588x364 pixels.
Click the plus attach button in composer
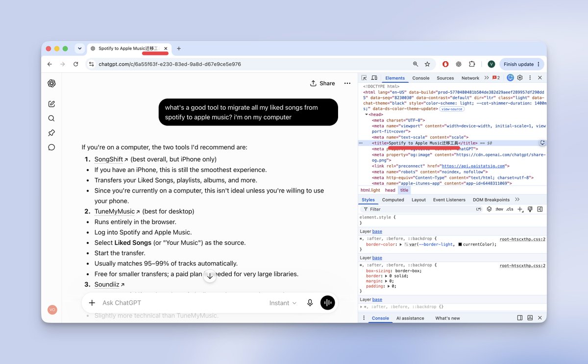92,303
